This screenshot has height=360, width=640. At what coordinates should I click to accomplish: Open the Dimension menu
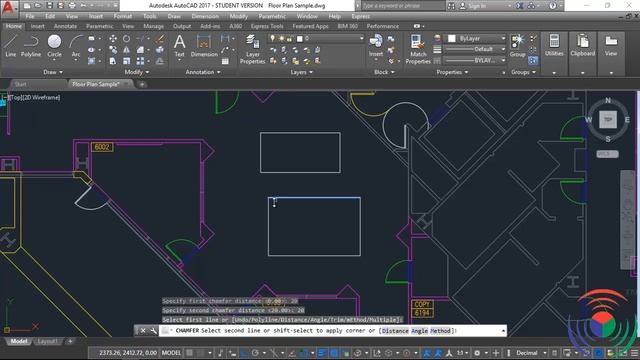[205, 16]
